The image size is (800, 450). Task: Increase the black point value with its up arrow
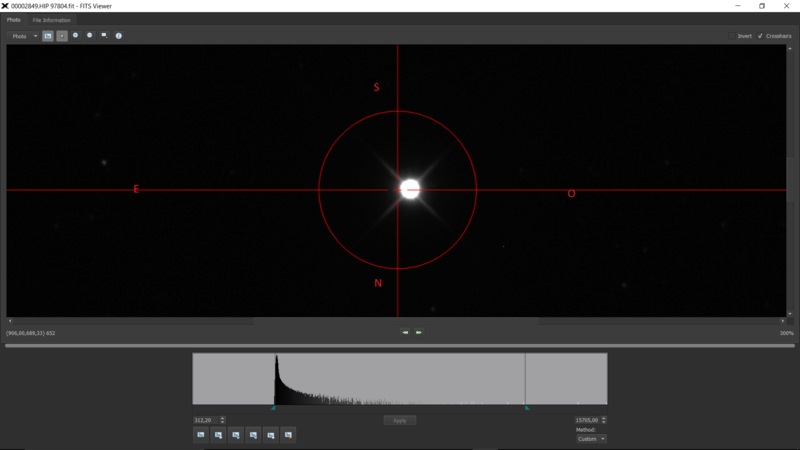[x=222, y=418]
